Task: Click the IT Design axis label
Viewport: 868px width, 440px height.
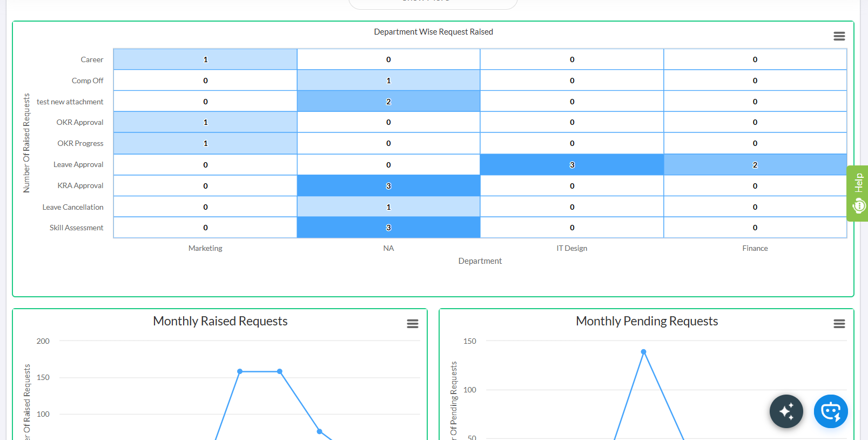Action: click(572, 248)
